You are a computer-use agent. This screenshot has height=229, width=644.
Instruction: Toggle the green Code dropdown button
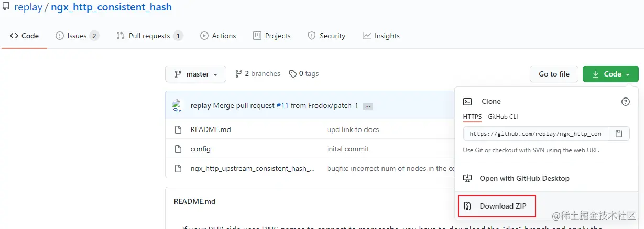point(610,74)
